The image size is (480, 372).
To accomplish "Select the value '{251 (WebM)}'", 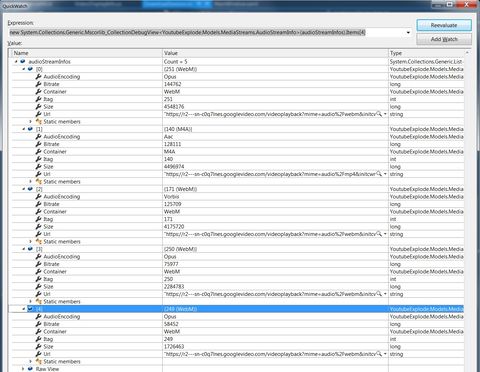I will [180, 69].
